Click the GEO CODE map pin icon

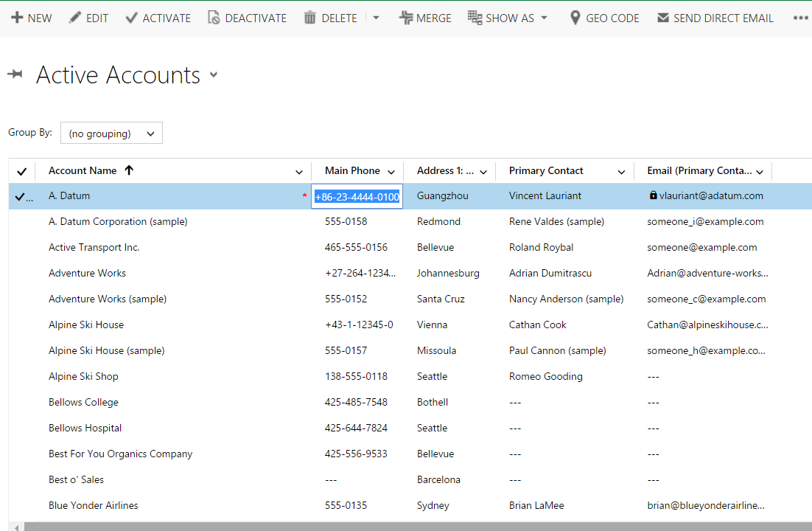point(574,18)
